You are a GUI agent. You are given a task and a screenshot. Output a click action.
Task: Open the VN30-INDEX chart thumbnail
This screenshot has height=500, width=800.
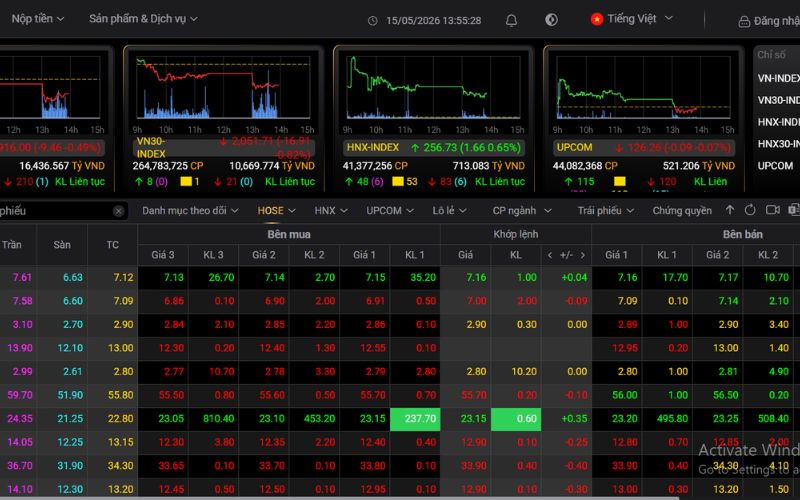pos(223,87)
